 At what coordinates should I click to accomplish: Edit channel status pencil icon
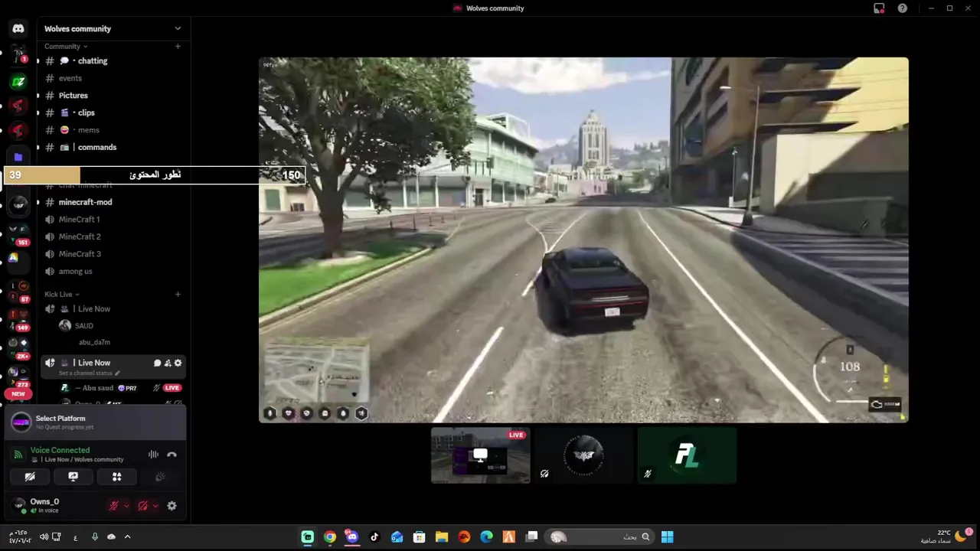(x=117, y=373)
